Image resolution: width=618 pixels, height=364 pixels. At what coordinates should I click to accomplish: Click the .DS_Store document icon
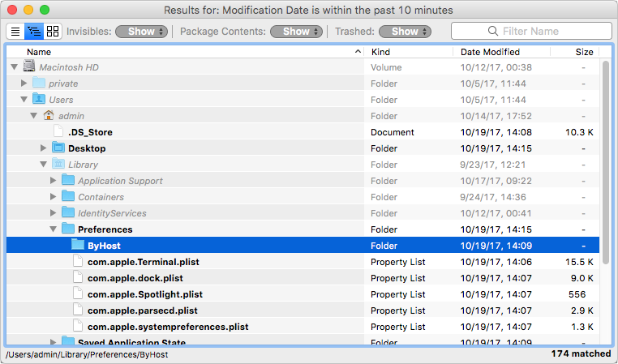pyautogui.click(x=58, y=132)
